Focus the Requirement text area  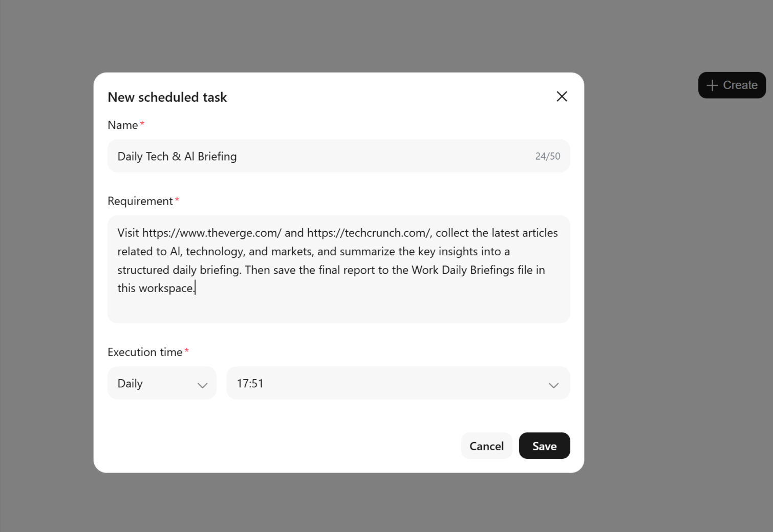[x=338, y=269]
